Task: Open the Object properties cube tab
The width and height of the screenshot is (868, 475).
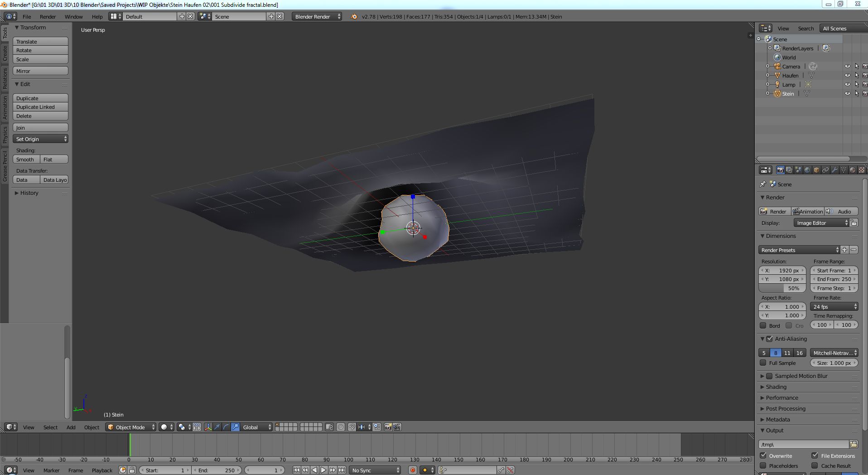Action: click(x=816, y=170)
